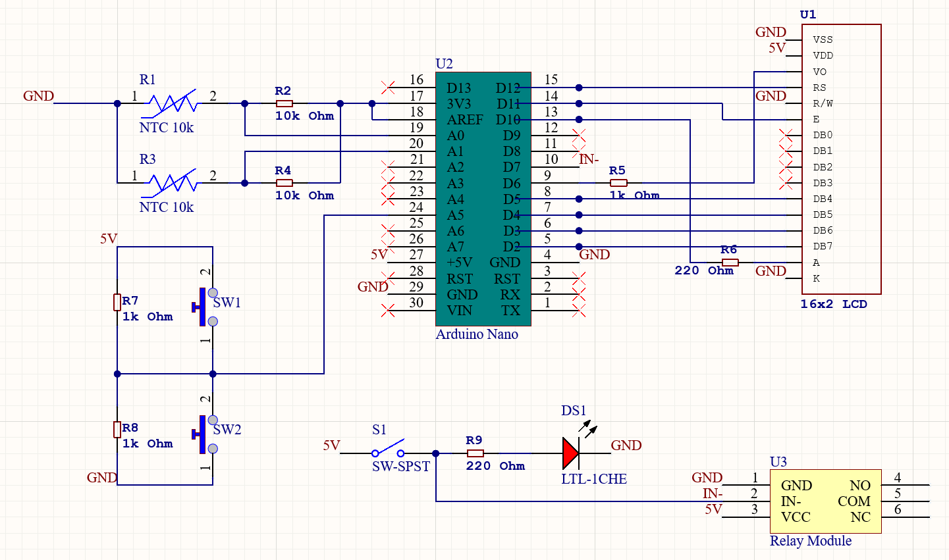This screenshot has width=949, height=560.
Task: Select the R6 resistor near LCD pin A
Action: (730, 263)
